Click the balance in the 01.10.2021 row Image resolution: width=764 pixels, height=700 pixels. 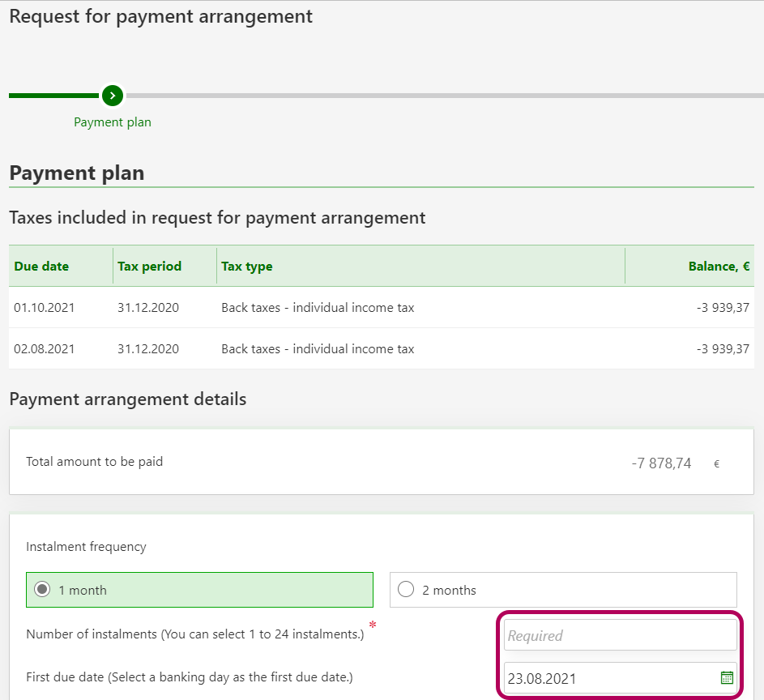coord(722,308)
